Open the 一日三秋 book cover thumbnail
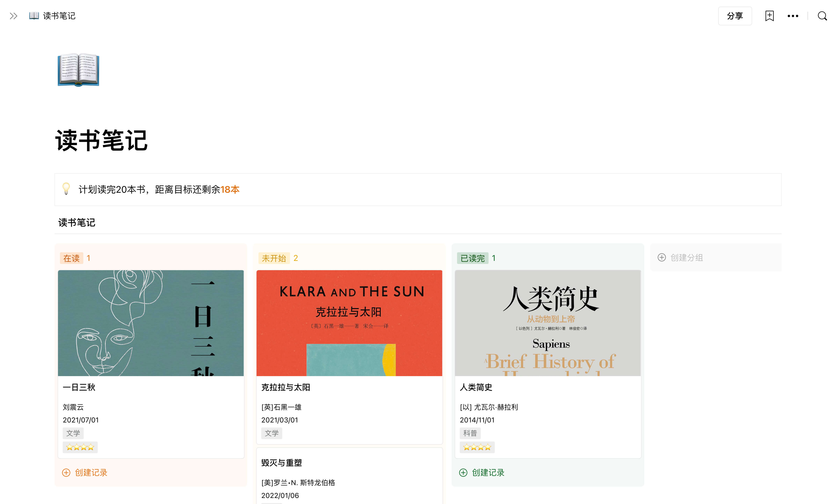This screenshot has width=836, height=504. [151, 323]
